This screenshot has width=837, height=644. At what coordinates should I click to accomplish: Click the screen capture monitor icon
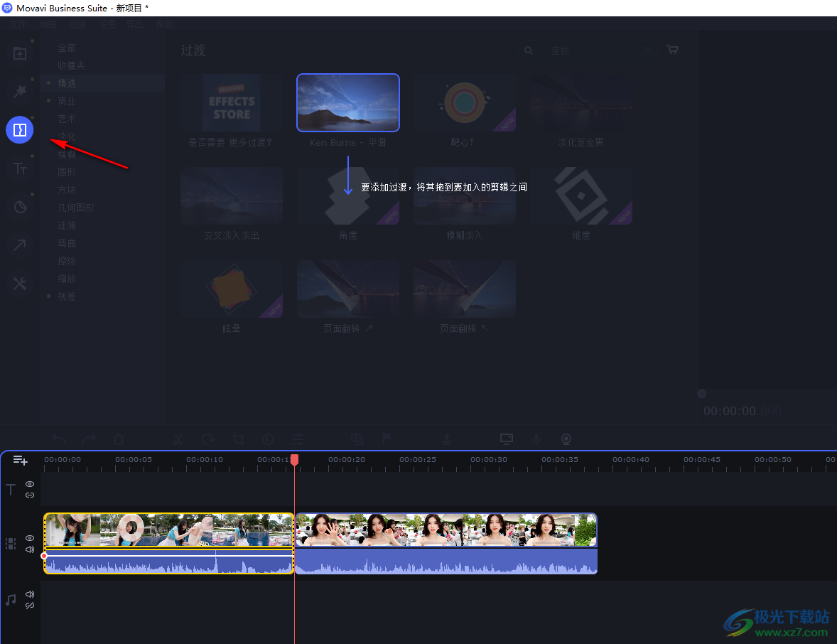tap(506, 439)
